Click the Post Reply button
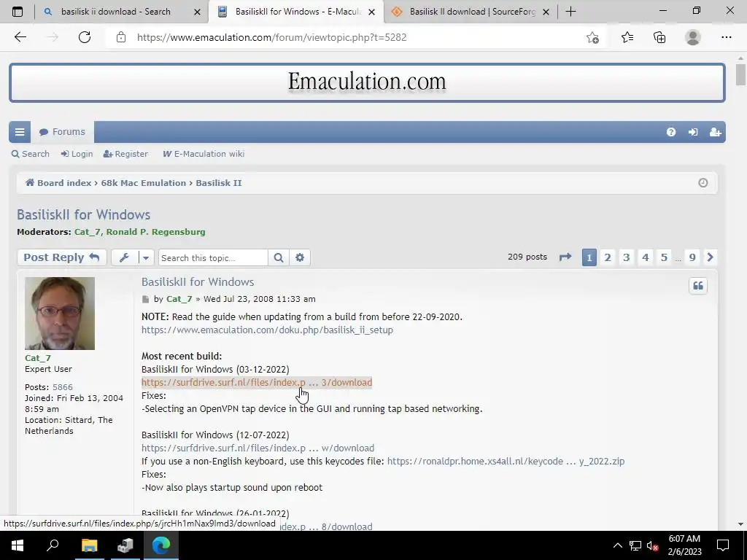This screenshot has height=560, width=747. (61, 257)
